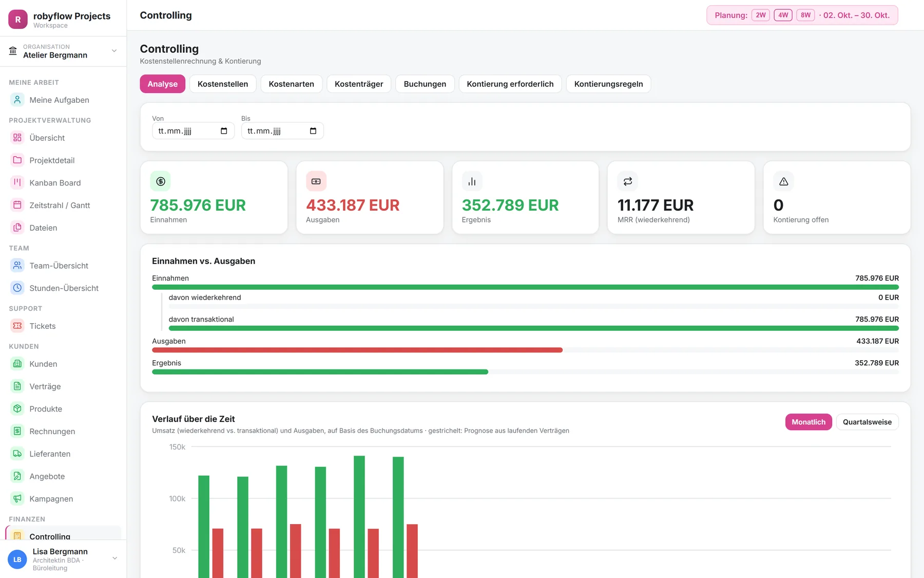924x578 pixels.
Task: Open the Von date picker calendar
Action: [x=224, y=131]
